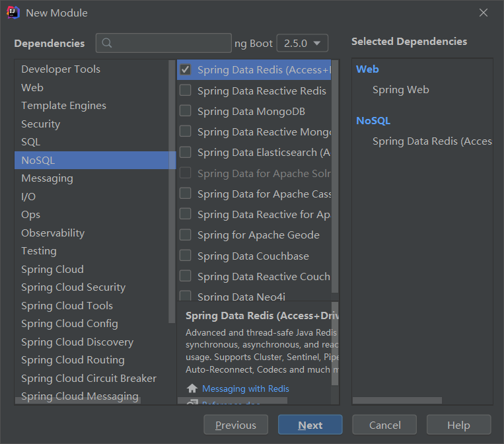This screenshot has height=444, width=504.
Task: Open Messaging with Redis guide link
Action: 246,388
